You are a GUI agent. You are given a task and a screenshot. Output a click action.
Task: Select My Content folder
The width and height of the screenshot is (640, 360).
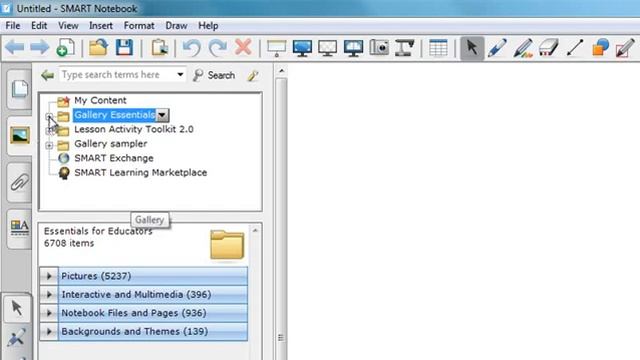click(100, 100)
